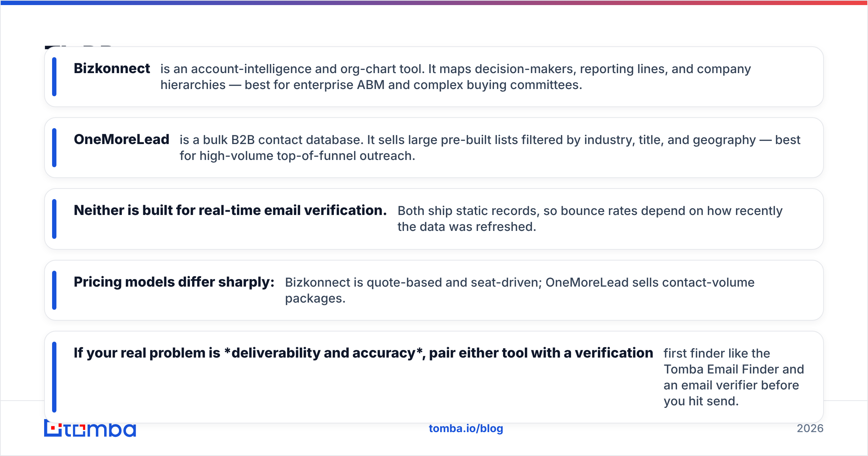868x456 pixels.
Task: Click the quote-based and seat-driven pricing text
Action: tap(520, 290)
